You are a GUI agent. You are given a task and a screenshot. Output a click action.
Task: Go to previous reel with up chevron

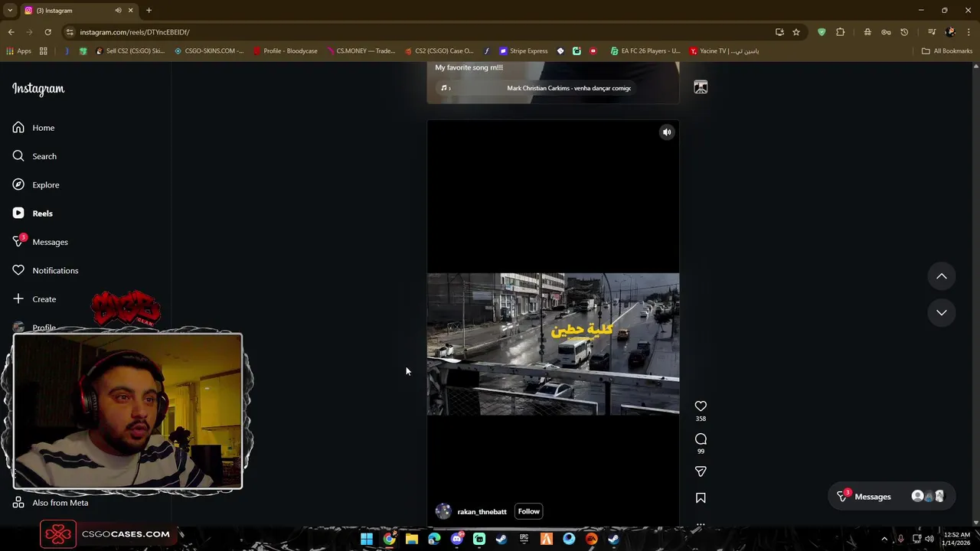[x=942, y=276]
